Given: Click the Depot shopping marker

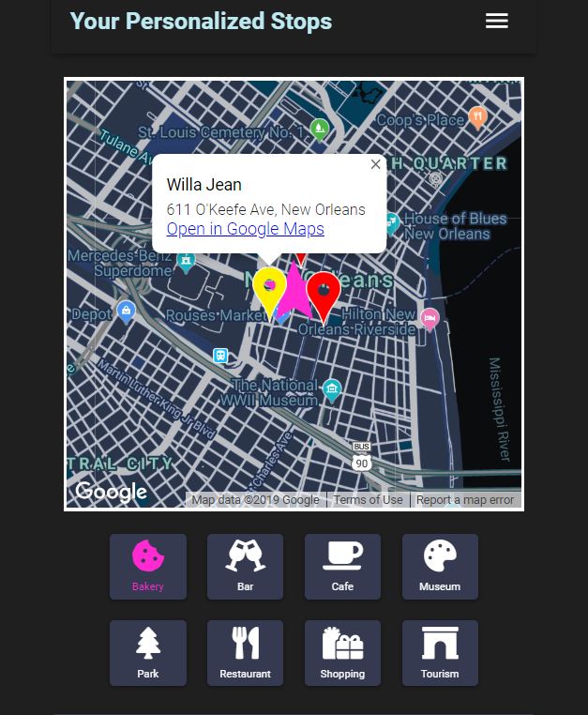Looking at the screenshot, I should pos(126,312).
